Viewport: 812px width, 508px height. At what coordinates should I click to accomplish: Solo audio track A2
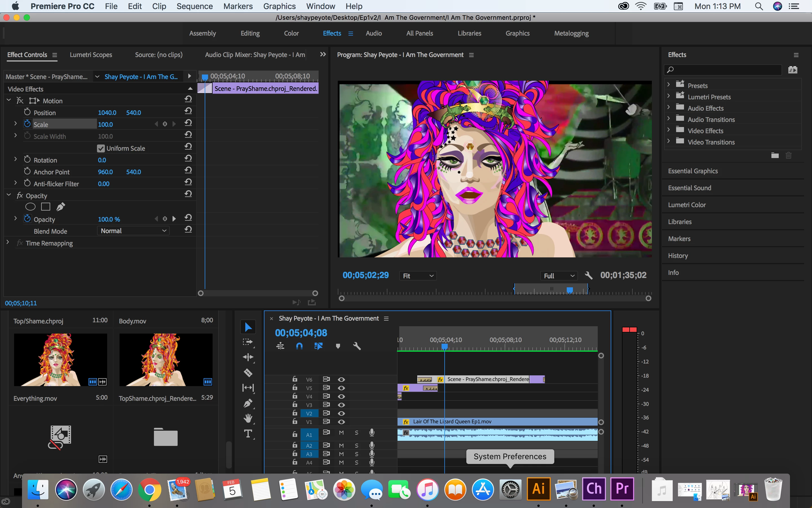click(357, 446)
